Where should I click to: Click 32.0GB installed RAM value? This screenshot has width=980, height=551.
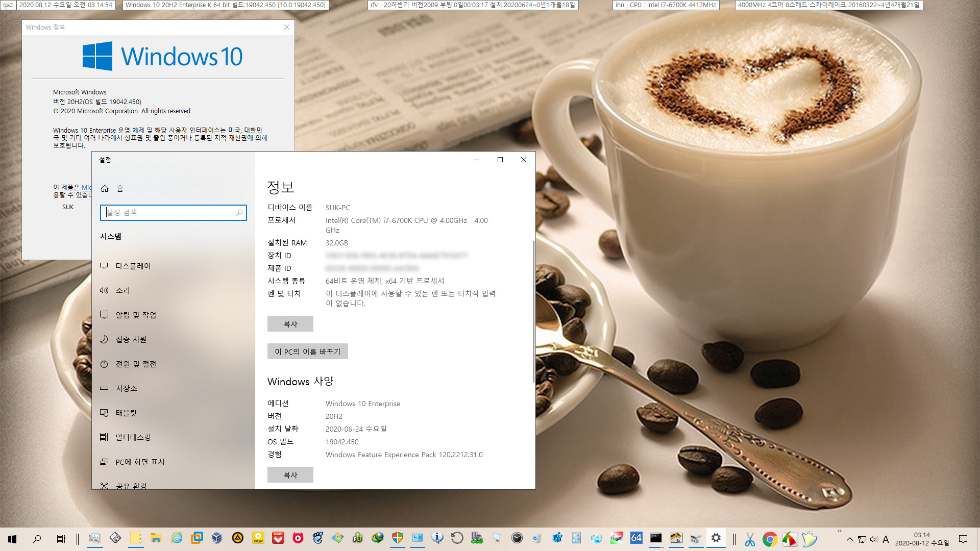coord(337,243)
